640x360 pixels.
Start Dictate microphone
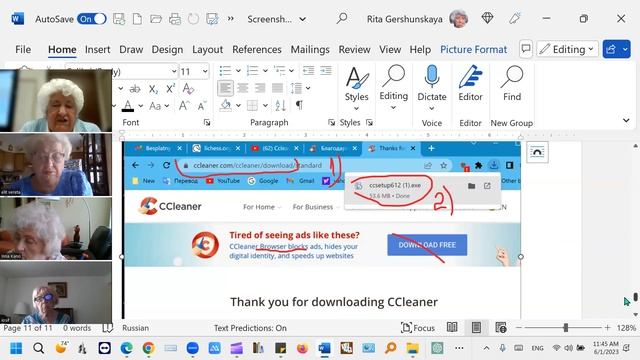(x=431, y=88)
